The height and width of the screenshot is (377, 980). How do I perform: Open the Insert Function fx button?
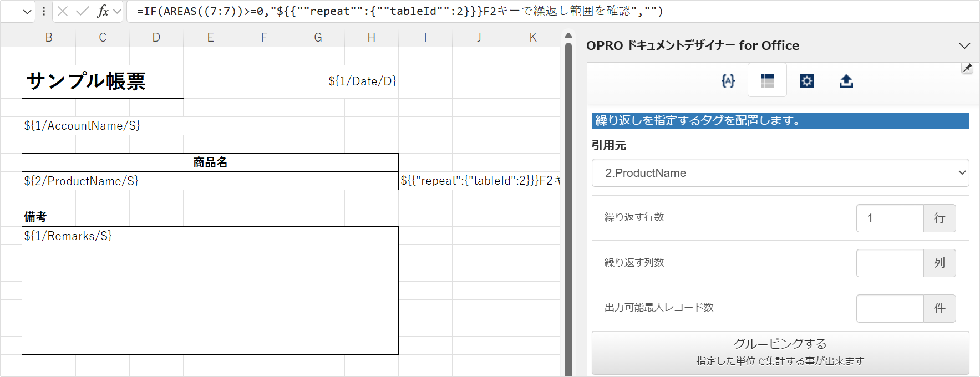pyautogui.click(x=103, y=11)
